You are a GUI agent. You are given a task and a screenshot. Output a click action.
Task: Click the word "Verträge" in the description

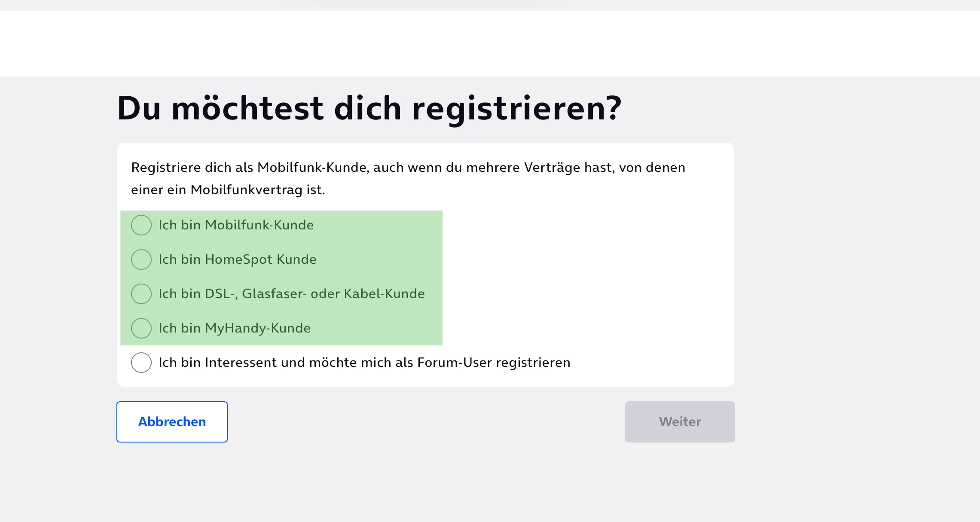tap(568, 167)
